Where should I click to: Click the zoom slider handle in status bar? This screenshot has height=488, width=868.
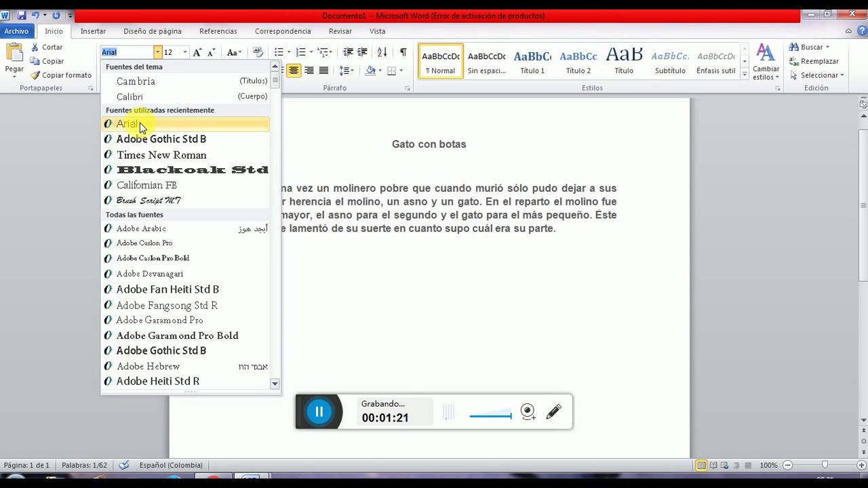tap(825, 465)
